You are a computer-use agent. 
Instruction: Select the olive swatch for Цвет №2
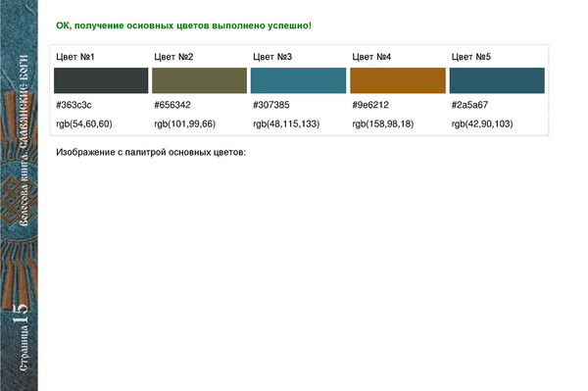tap(200, 80)
